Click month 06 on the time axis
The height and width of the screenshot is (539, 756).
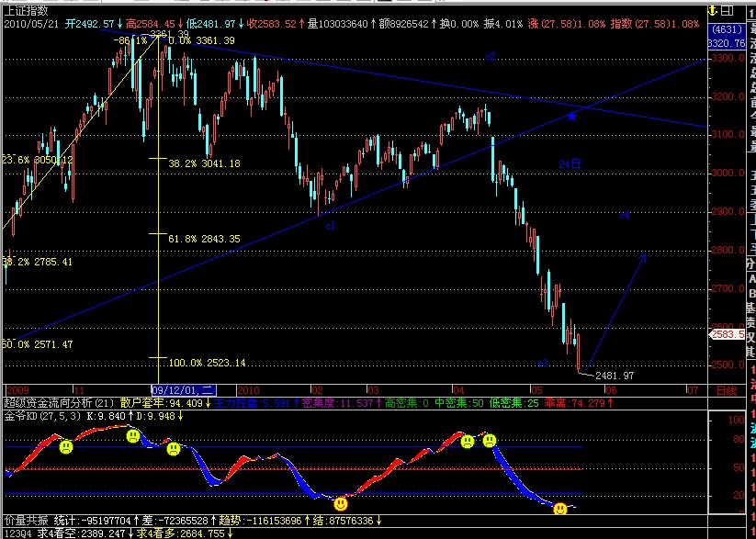click(611, 390)
